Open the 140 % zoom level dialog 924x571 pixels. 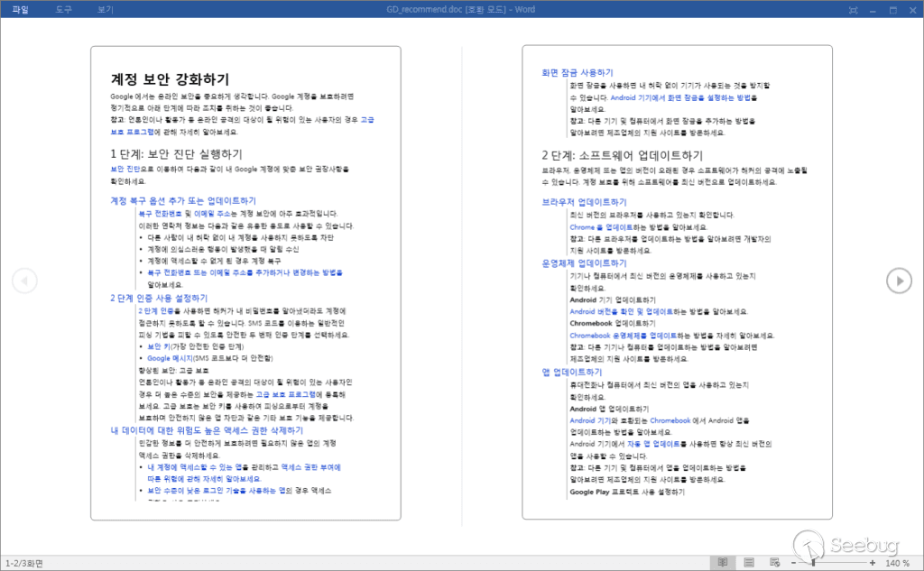point(897,563)
